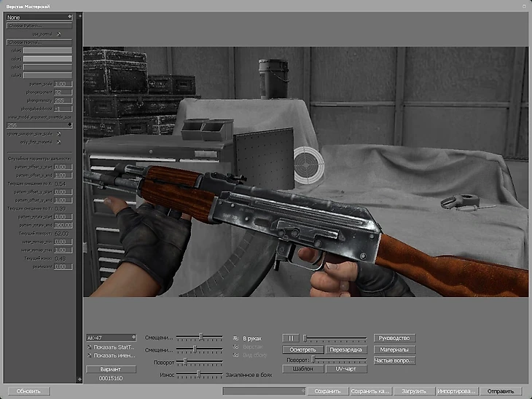The image size is (532, 399).
Task: Enable the ignore_weapon_size_scale option
Action: [x=59, y=134]
